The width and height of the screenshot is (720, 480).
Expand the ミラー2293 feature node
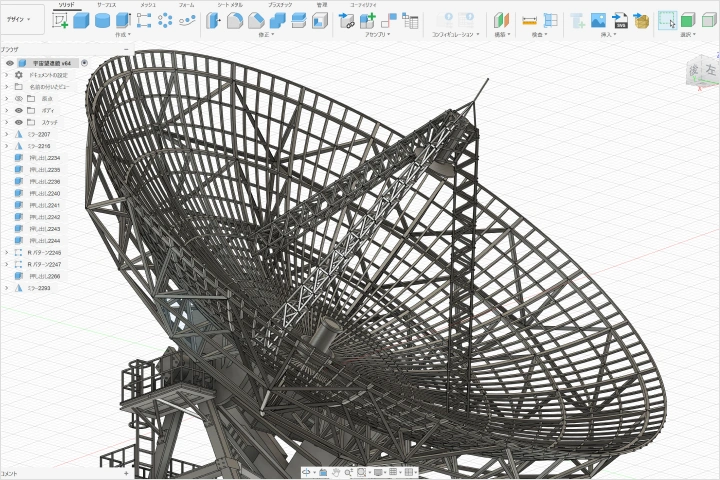click(6, 288)
